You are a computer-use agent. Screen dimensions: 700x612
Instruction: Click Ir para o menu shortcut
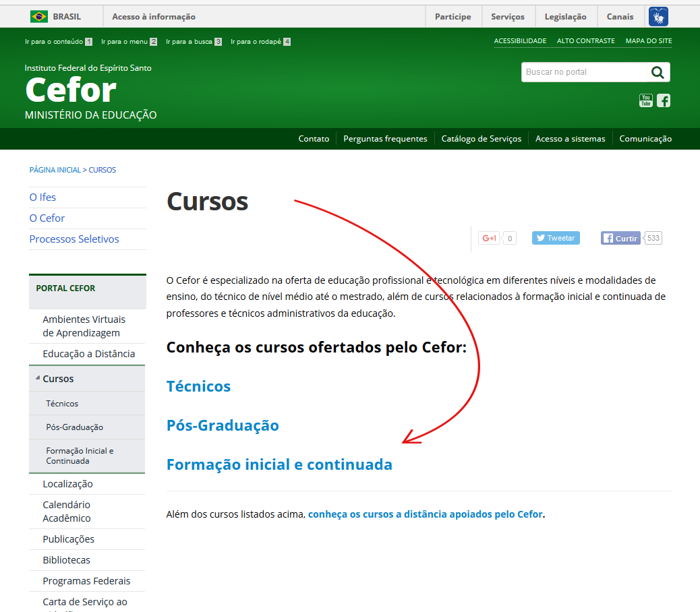pyautogui.click(x=129, y=42)
